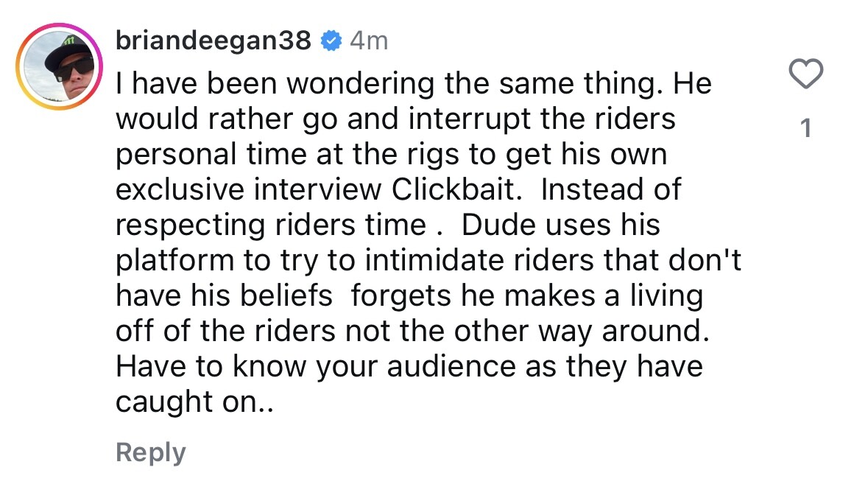View the like count of 1
The height and width of the screenshot is (501, 868).
point(805,129)
